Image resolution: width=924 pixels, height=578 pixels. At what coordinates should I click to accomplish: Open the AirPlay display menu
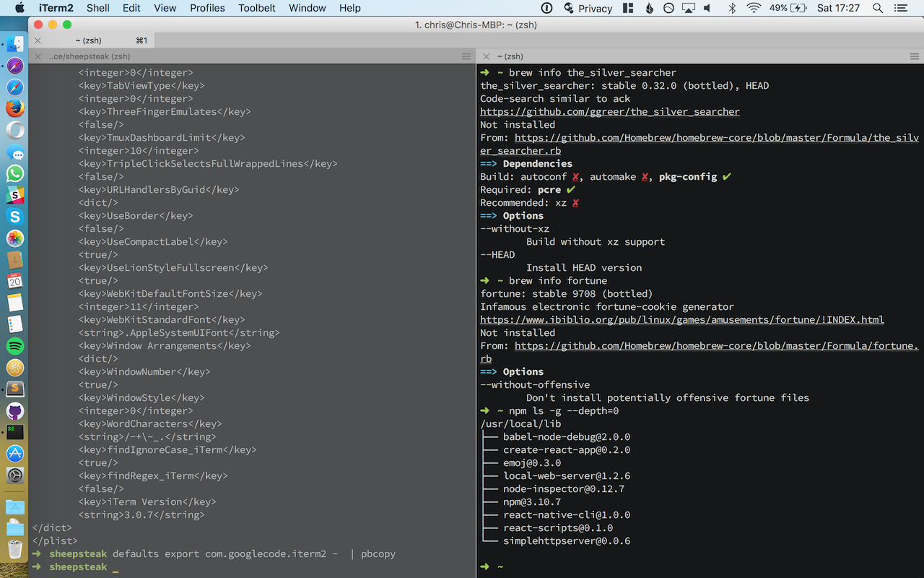pos(688,8)
